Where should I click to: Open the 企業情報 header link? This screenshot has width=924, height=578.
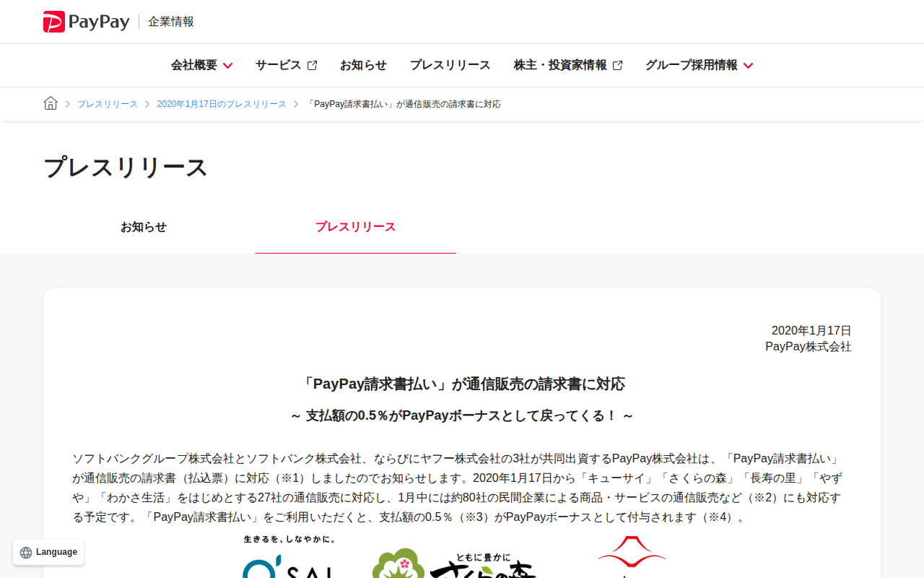pos(171,22)
